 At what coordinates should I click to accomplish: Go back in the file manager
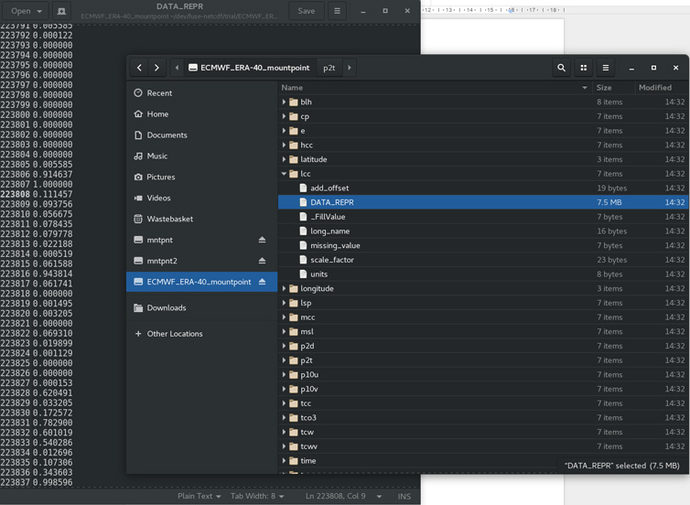[139, 68]
